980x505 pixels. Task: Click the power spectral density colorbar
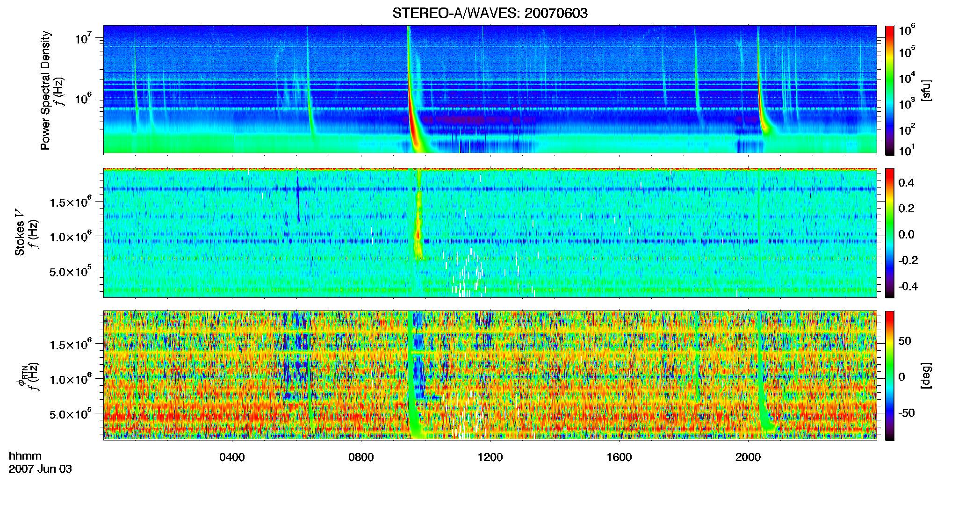click(890, 90)
